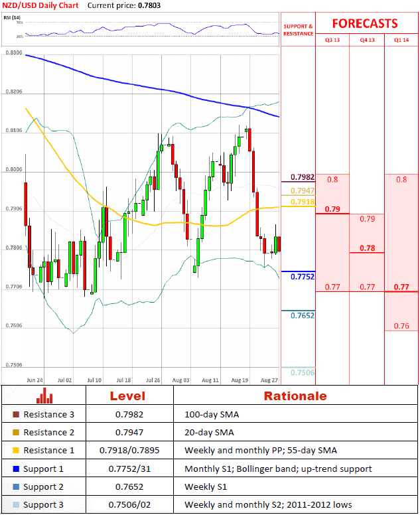Select the Q3 13 forecast column header

332,40
